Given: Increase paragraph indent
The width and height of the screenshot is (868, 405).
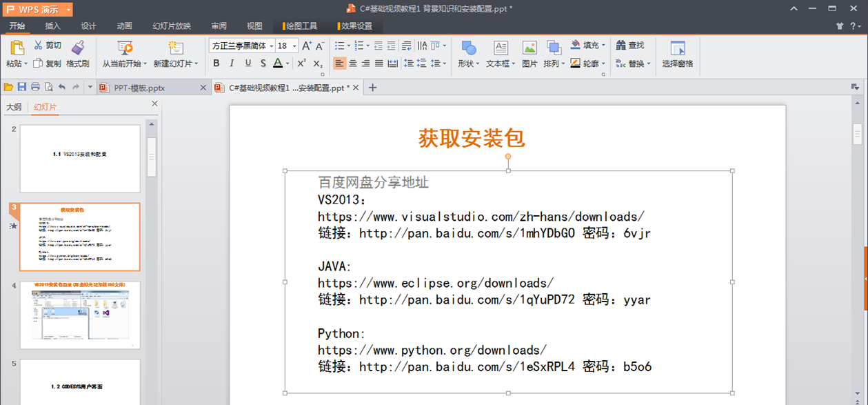Looking at the screenshot, I should (391, 46).
